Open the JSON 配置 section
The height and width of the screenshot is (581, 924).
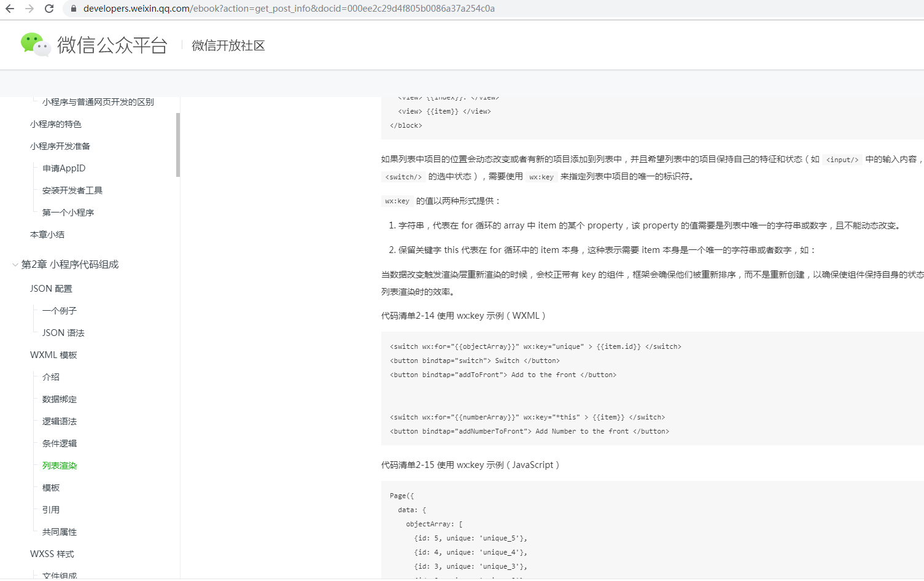(x=51, y=288)
